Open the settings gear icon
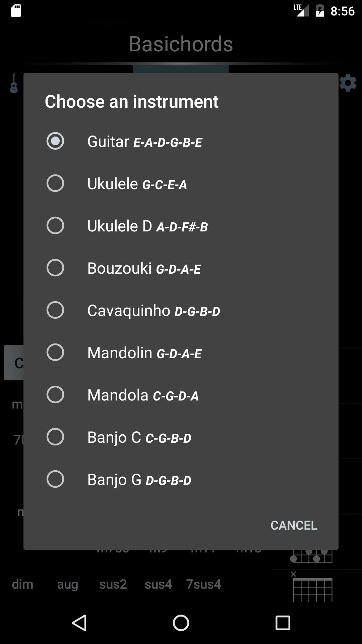The height and width of the screenshot is (644, 362). pos(348,83)
